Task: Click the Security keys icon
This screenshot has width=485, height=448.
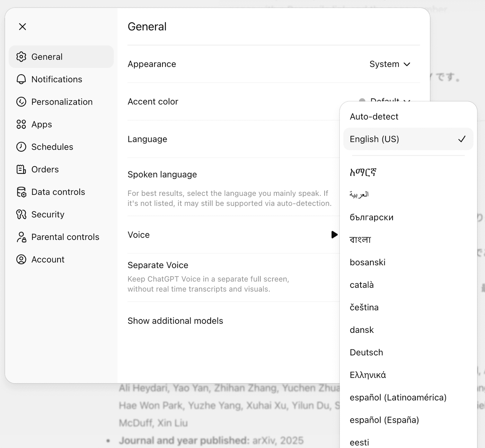Action: (21, 215)
